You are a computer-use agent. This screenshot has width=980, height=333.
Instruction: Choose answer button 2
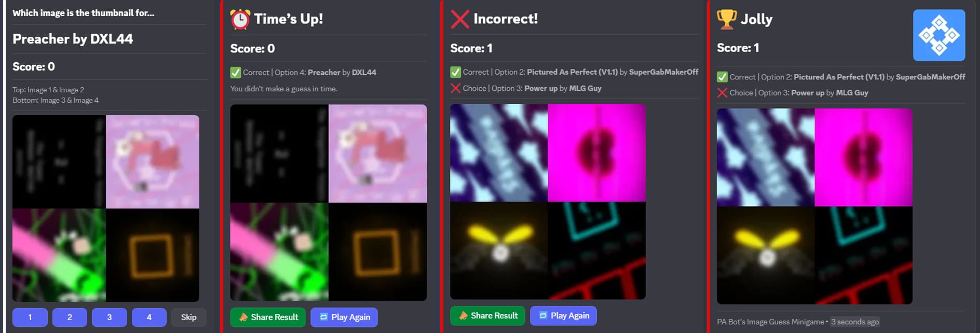coord(70,317)
